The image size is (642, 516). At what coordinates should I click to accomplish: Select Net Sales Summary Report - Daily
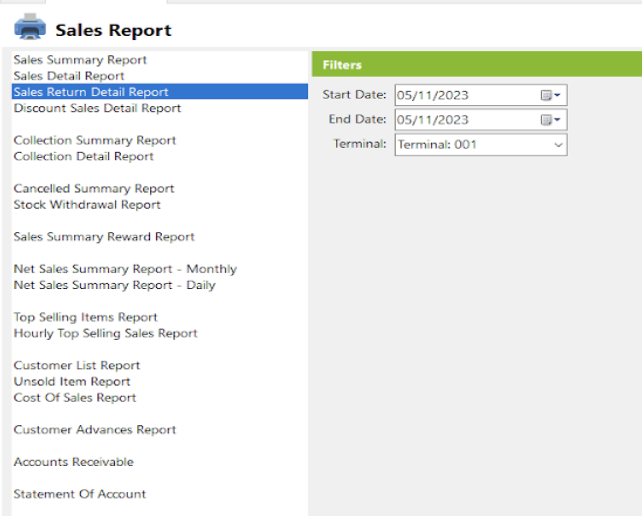[x=115, y=285]
